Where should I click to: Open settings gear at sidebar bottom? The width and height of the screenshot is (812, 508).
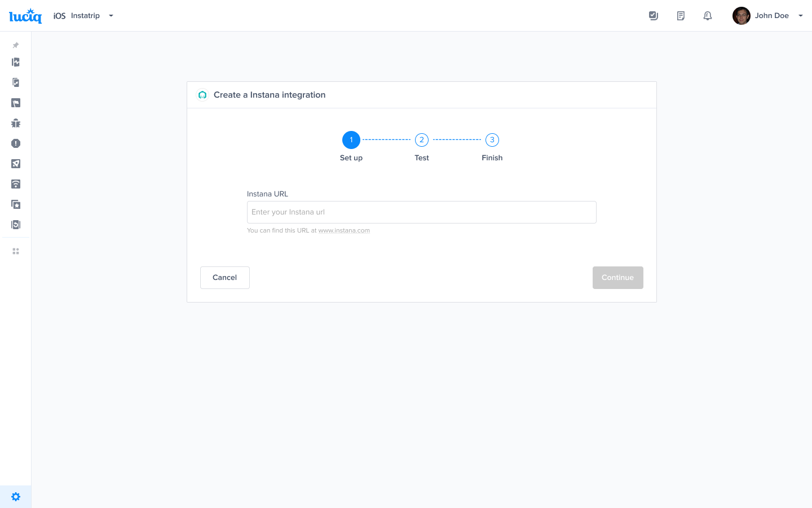[x=16, y=497]
